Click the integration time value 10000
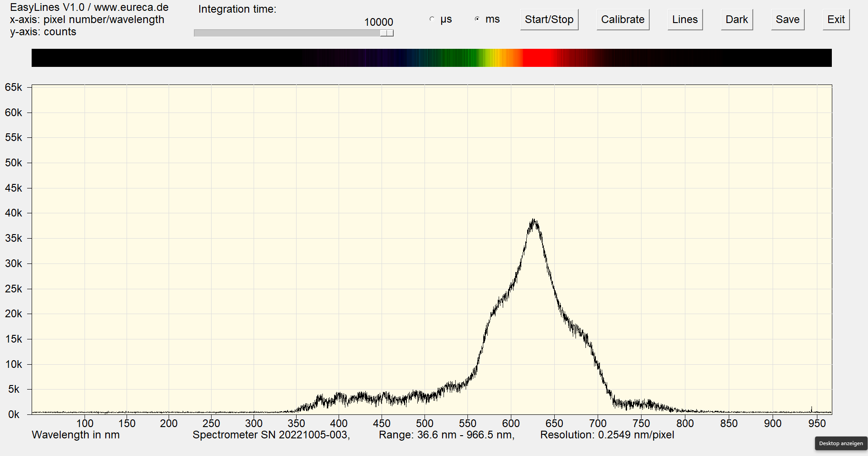 pos(378,22)
